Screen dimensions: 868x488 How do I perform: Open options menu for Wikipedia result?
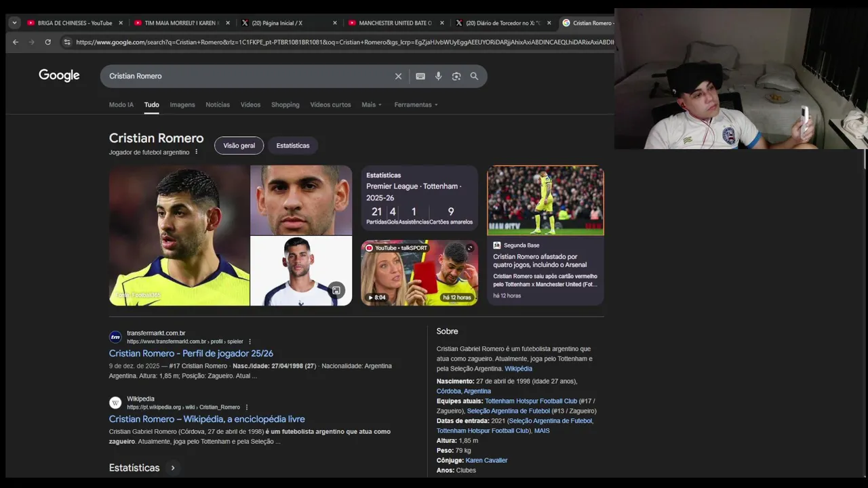[246, 407]
